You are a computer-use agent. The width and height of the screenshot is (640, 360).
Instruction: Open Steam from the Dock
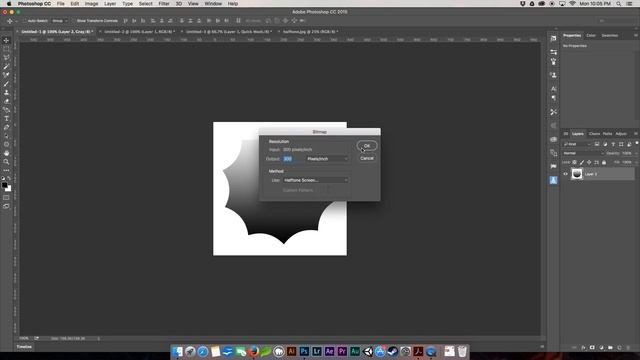coord(393,351)
